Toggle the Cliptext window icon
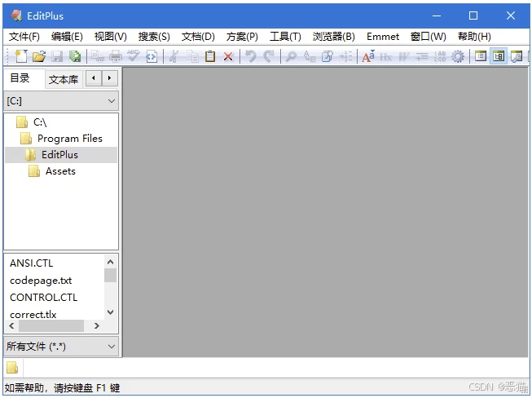Viewport: 532px width, 398px height. click(x=481, y=56)
